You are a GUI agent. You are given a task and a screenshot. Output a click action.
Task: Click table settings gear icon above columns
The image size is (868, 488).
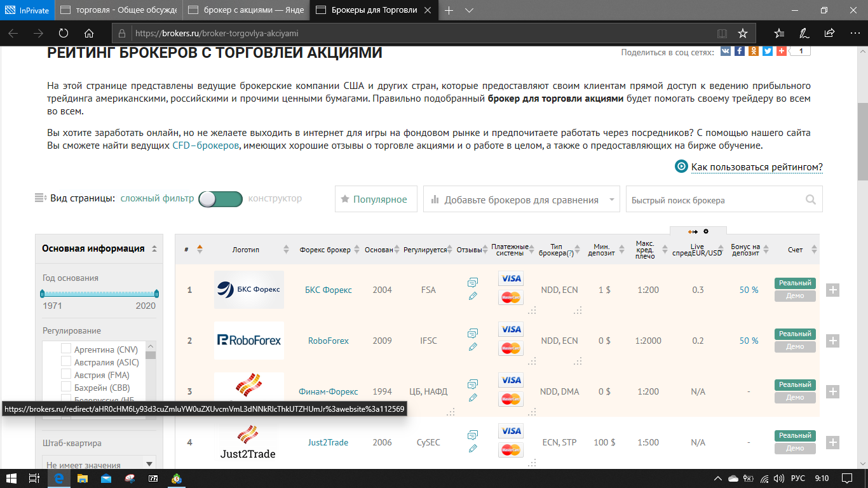(706, 231)
